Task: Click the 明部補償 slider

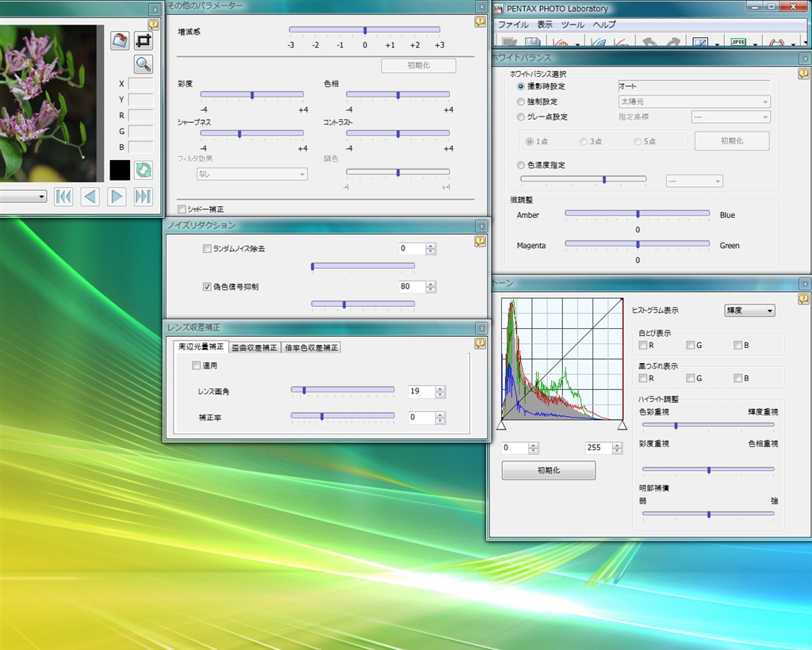Action: point(708,514)
